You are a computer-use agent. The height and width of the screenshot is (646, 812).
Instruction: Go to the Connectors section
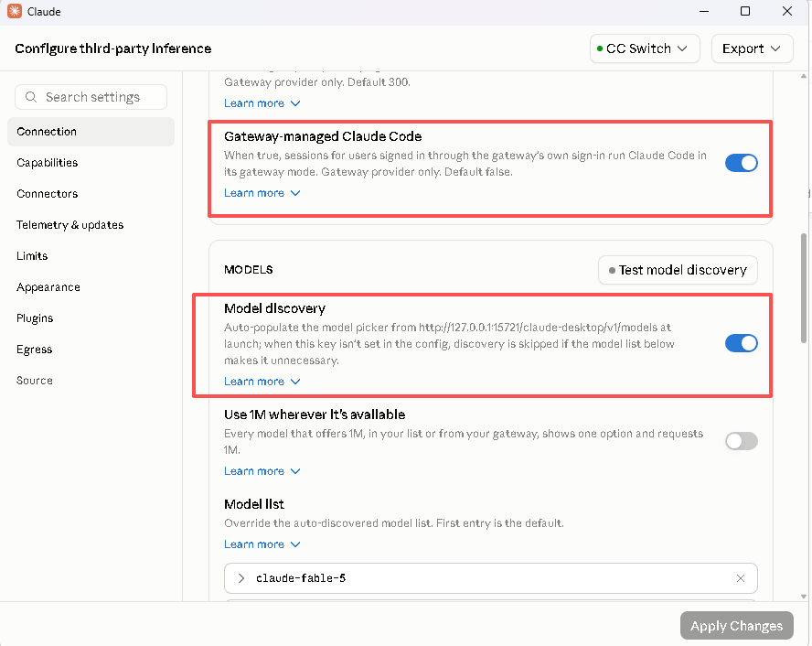tap(91, 194)
